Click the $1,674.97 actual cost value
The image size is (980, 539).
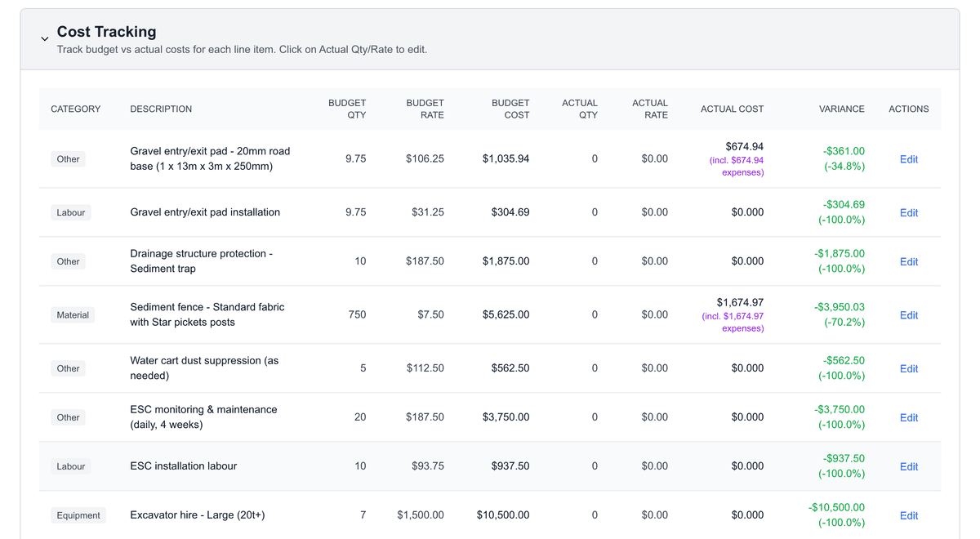[740, 302]
